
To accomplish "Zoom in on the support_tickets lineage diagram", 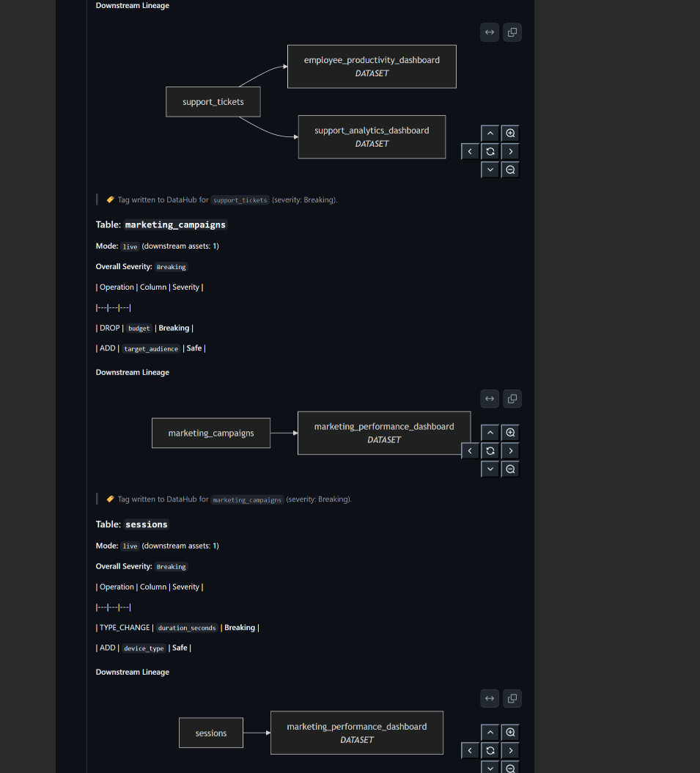I will point(510,133).
